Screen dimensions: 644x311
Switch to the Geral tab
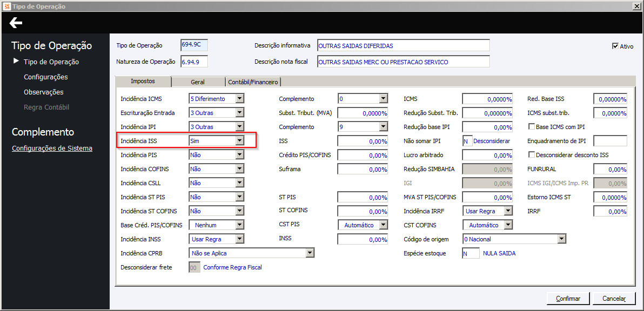pos(197,82)
